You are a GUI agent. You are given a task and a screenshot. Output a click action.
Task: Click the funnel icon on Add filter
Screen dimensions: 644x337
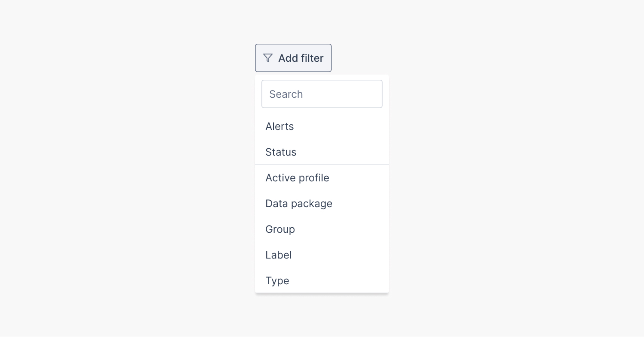(268, 58)
